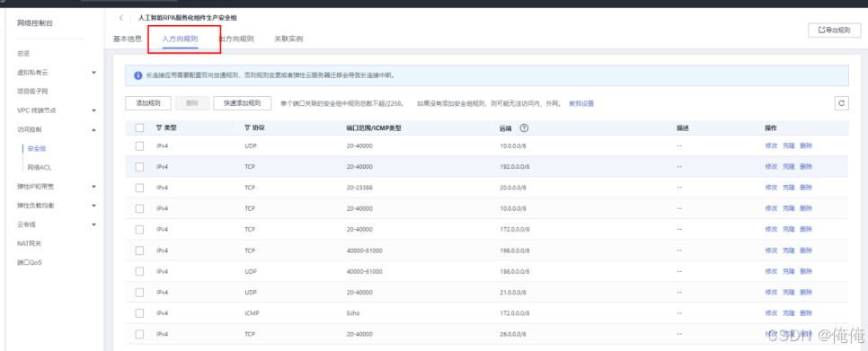Click 修改 for the UDP 10.0.0.0/8 rule

click(x=771, y=146)
